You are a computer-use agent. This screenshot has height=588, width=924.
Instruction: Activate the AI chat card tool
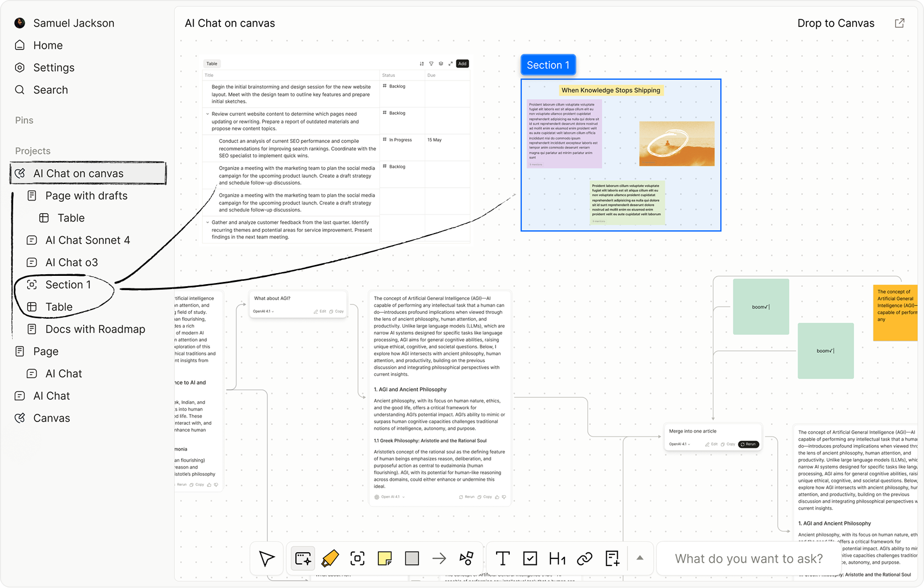coord(302,558)
